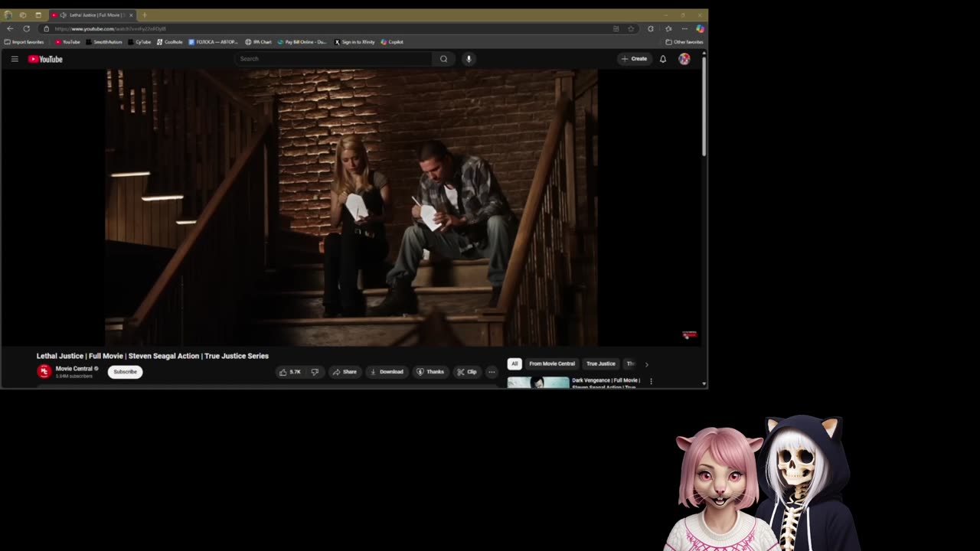980x551 pixels.
Task: Like the video with thumbs up
Action: point(290,372)
